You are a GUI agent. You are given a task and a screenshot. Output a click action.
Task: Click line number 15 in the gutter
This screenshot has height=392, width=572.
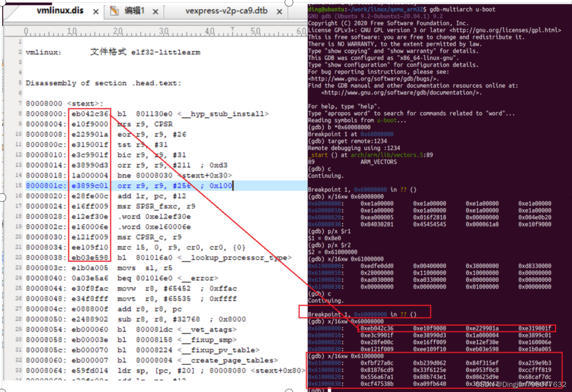click(x=18, y=185)
